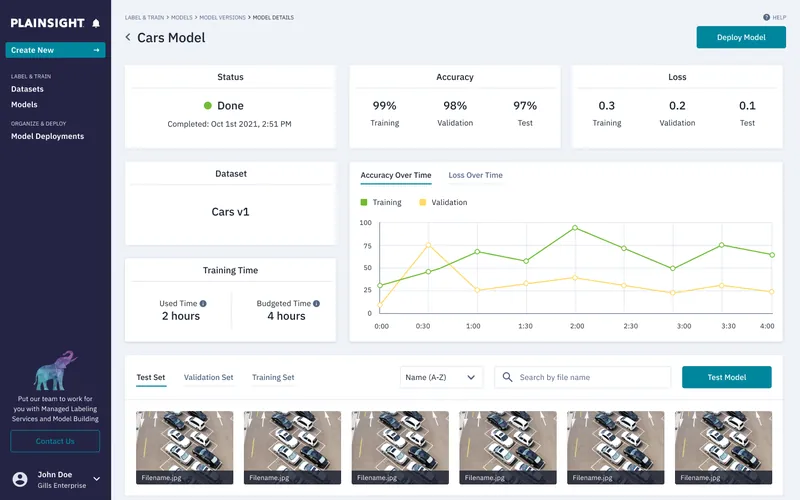Open the sixth Filename.jpg thumbnail
800x500 pixels.
click(x=723, y=447)
